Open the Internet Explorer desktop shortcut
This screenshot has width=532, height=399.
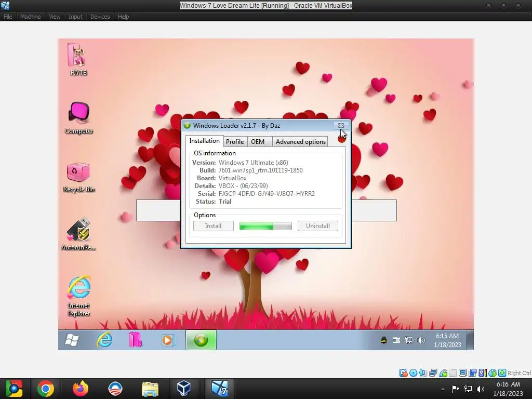tap(79, 296)
